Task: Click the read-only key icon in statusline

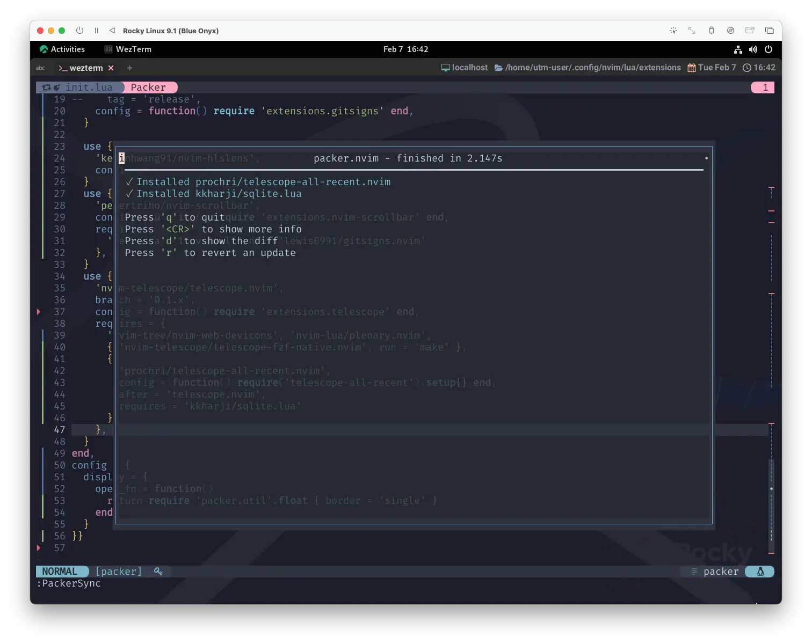Action: (x=158, y=572)
